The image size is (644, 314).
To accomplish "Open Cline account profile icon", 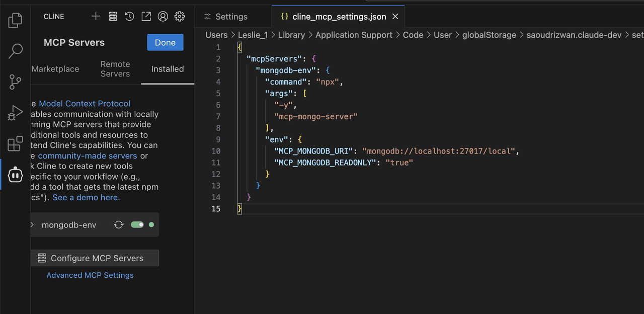I will tap(163, 17).
